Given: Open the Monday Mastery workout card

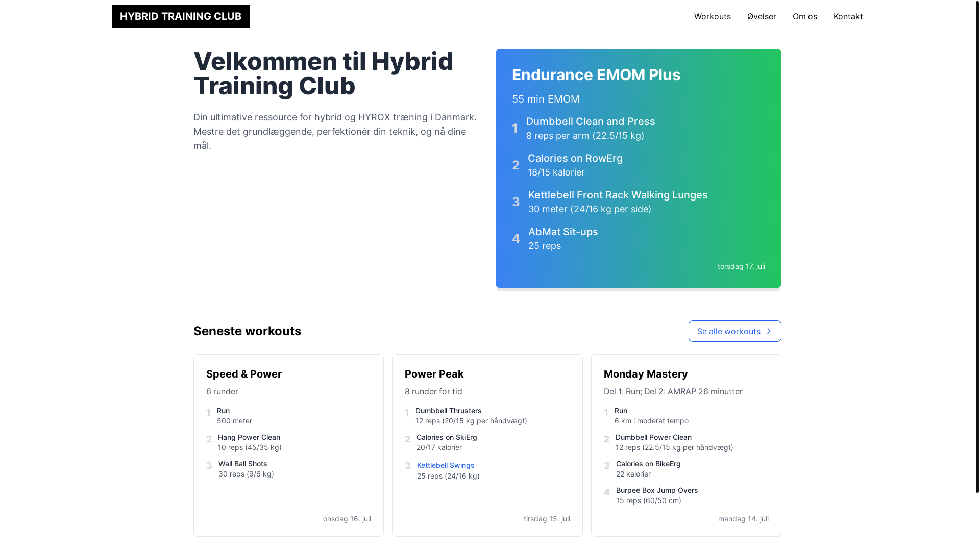Looking at the screenshot, I should pos(686,445).
